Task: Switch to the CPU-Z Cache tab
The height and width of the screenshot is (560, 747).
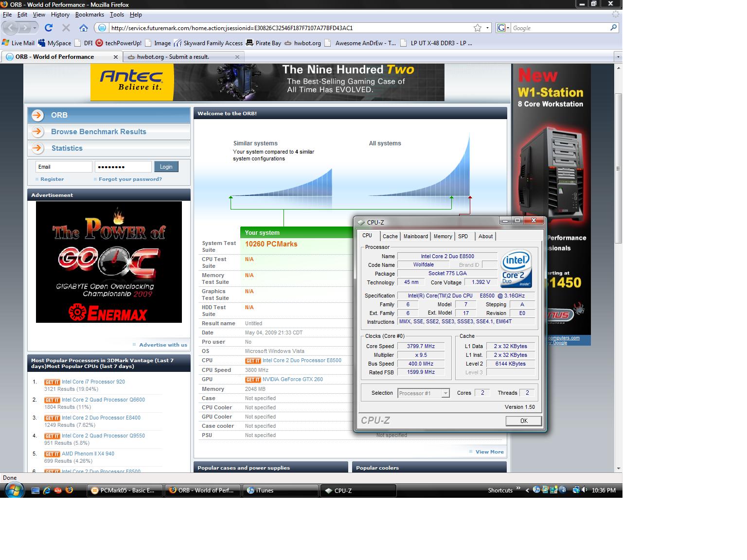Action: [390, 236]
